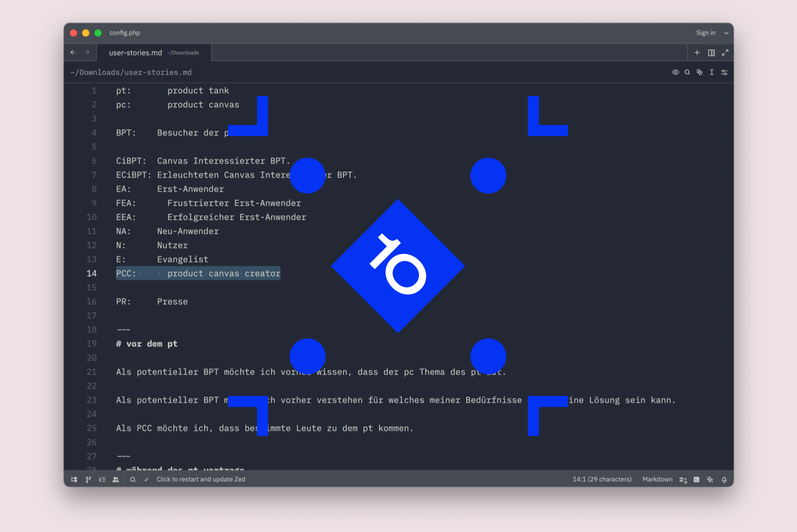Open buffer search magnifier in toolbar
The image size is (797, 532).
(x=687, y=72)
